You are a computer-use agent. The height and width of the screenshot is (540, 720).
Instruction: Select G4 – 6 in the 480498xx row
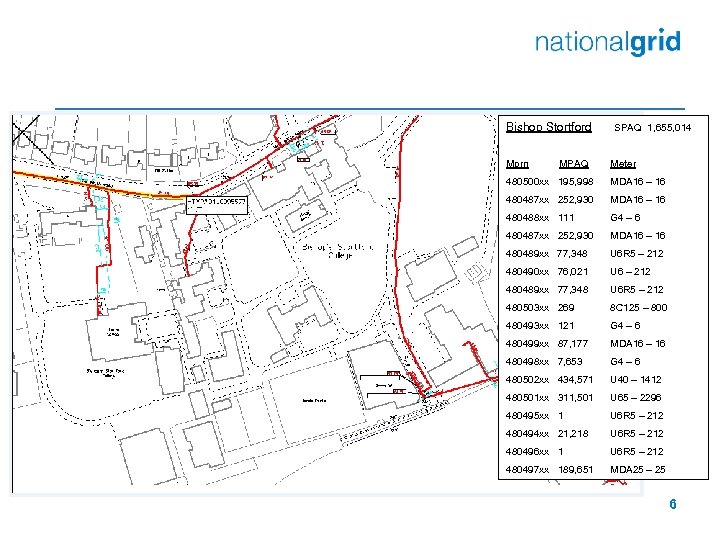(x=625, y=361)
